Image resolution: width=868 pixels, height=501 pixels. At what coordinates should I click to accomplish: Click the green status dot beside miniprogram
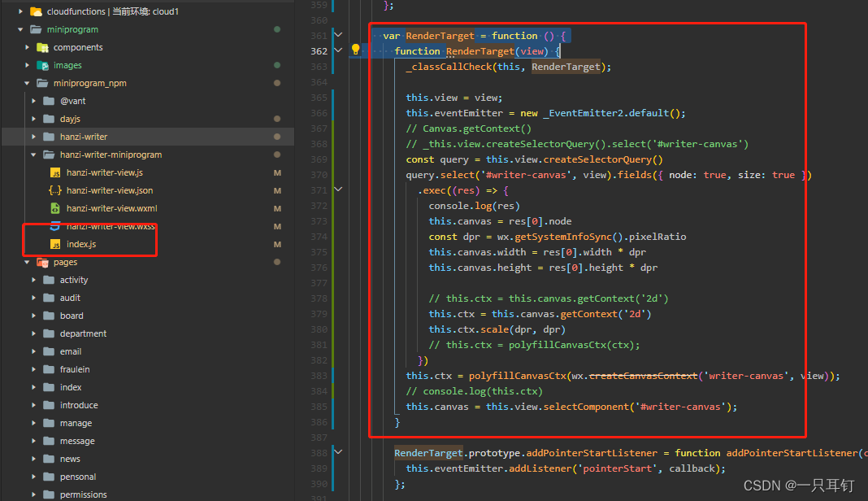click(276, 29)
